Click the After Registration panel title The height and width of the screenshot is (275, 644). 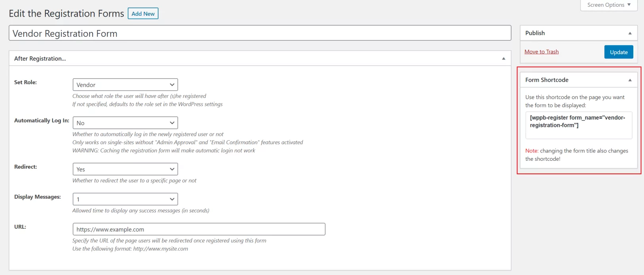[x=40, y=58]
